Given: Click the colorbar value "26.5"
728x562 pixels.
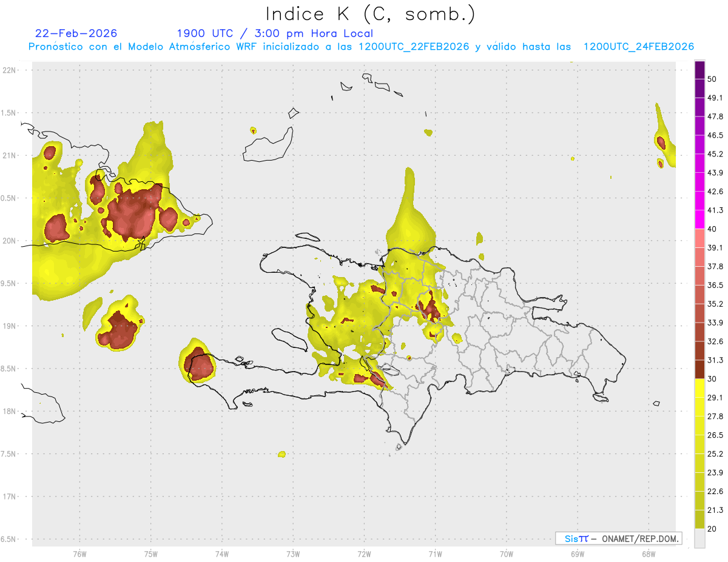Looking at the screenshot, I should tap(715, 435).
